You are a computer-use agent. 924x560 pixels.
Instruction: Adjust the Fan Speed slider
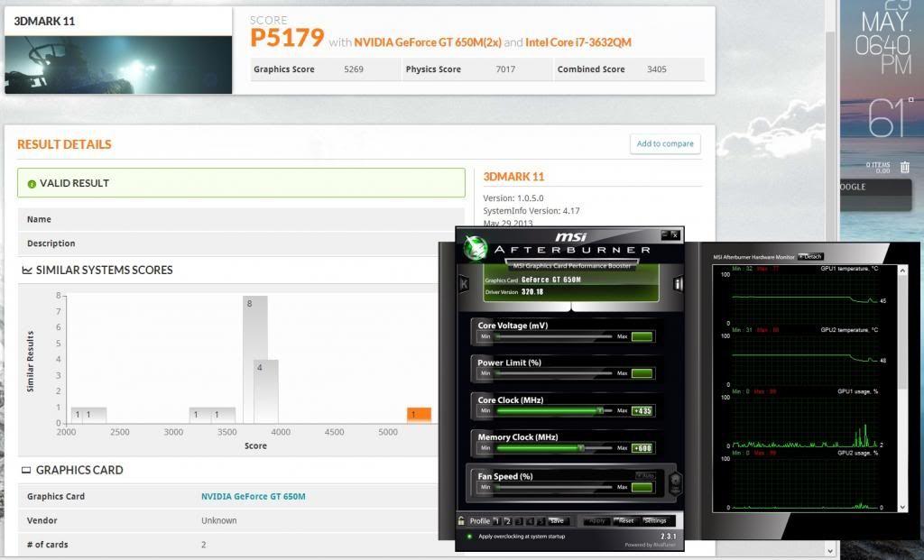coord(554,488)
